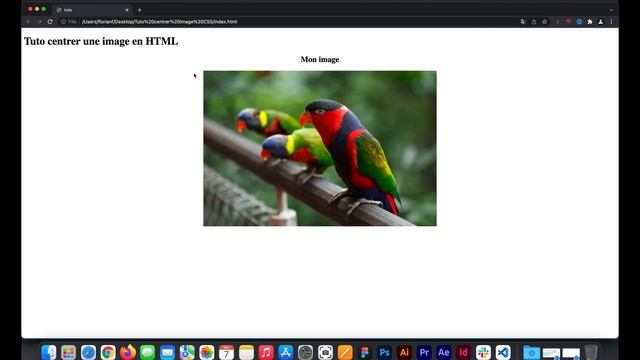The image size is (640, 360).
Task: Reload the page with the refresh icon
Action: point(50,22)
